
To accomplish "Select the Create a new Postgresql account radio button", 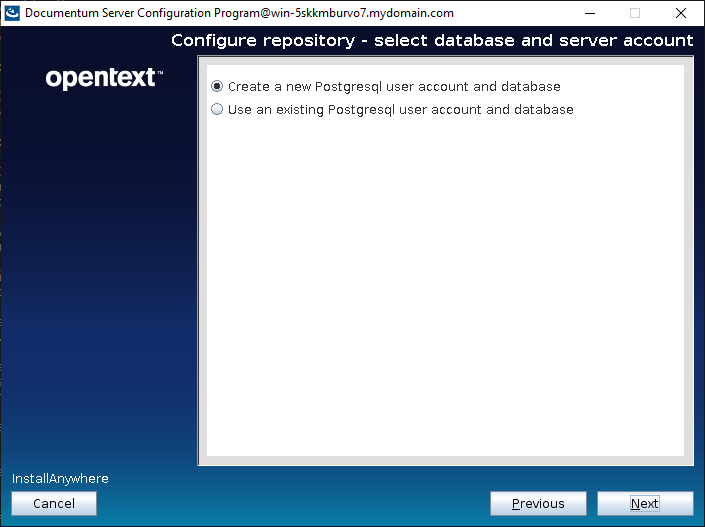I will (x=217, y=87).
